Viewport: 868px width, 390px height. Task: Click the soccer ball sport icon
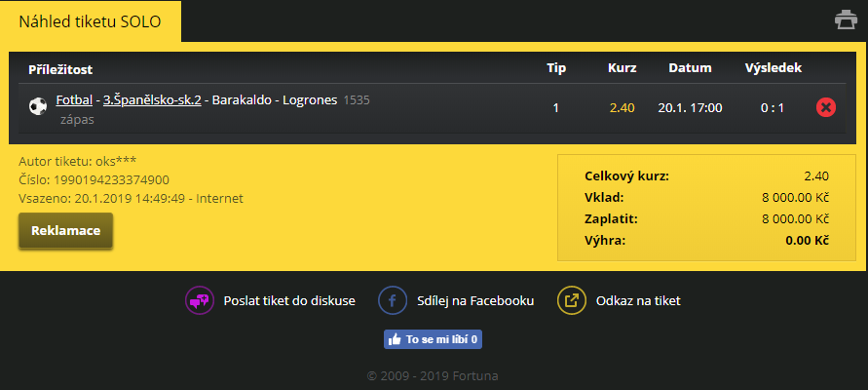click(38, 106)
